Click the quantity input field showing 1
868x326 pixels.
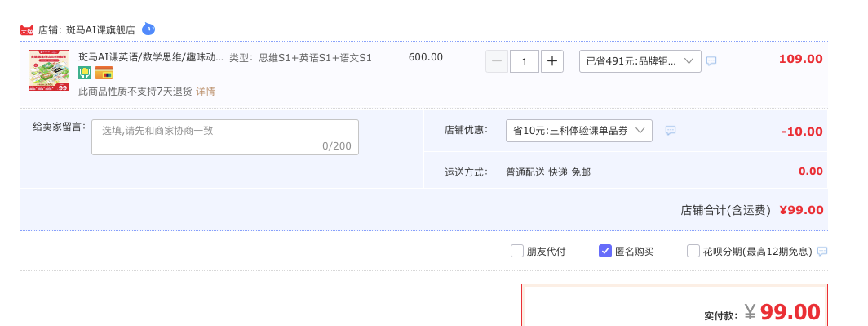(525, 61)
